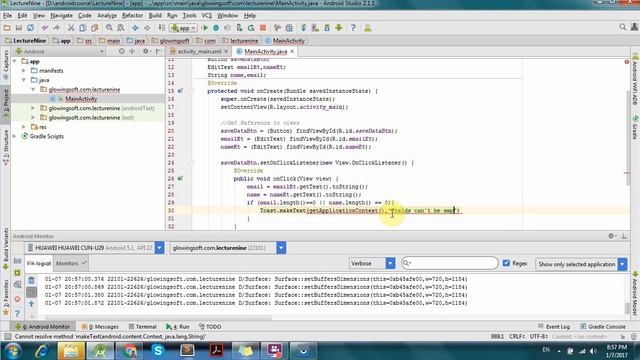Click the Find magnifier toolbar icon

pos(109,28)
